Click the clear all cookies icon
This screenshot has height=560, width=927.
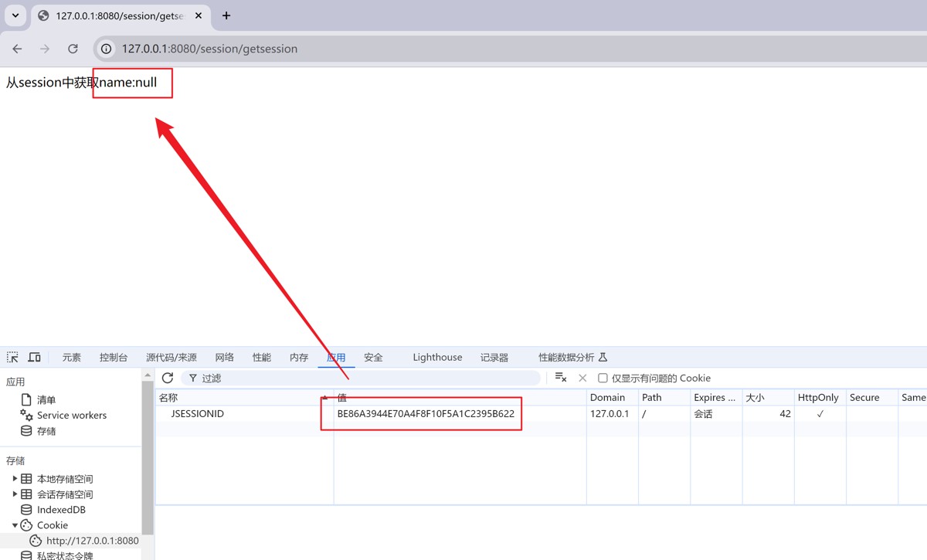[561, 378]
